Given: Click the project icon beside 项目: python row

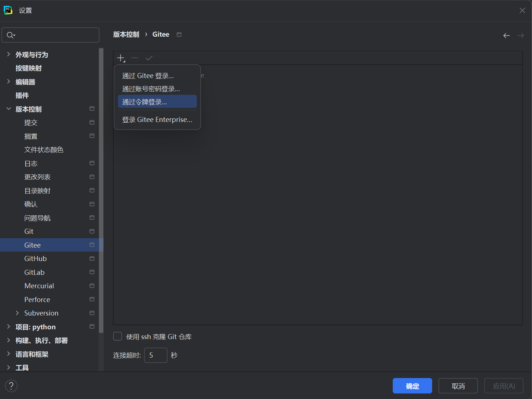Looking at the screenshot, I should point(92,327).
